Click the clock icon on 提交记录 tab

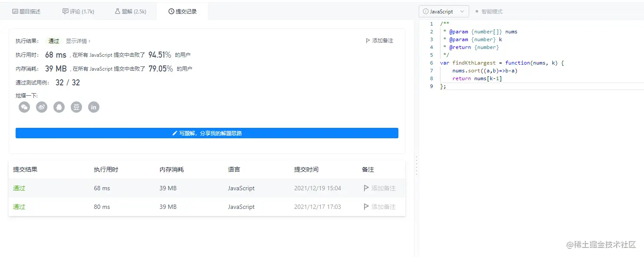(x=172, y=12)
